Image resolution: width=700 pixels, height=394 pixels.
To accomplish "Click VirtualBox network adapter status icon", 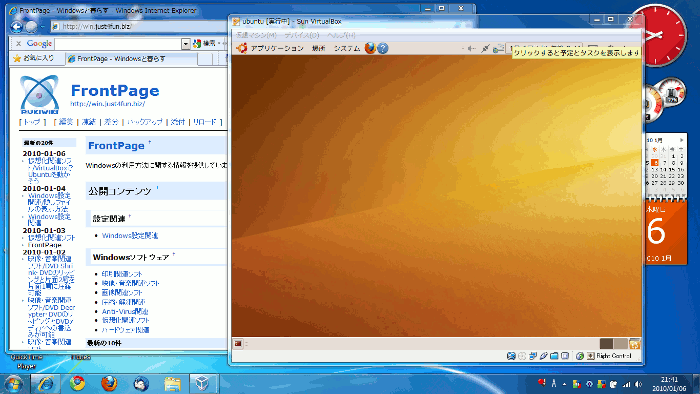I will pos(533,356).
